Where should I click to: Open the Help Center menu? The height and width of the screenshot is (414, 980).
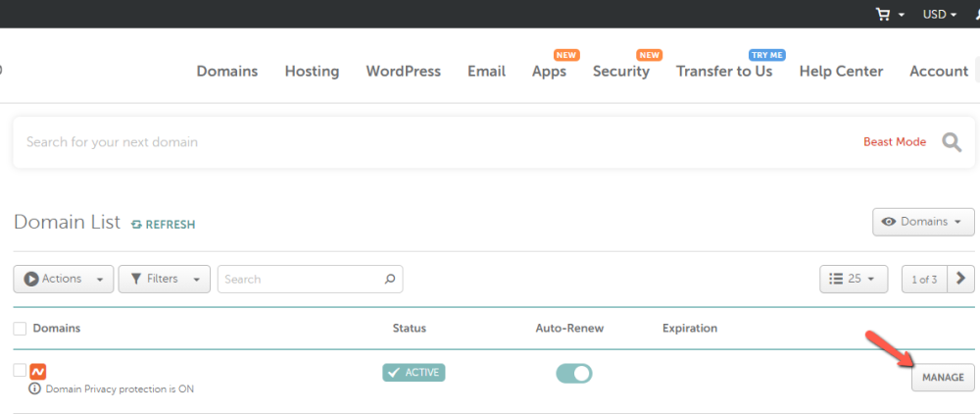pos(841,72)
